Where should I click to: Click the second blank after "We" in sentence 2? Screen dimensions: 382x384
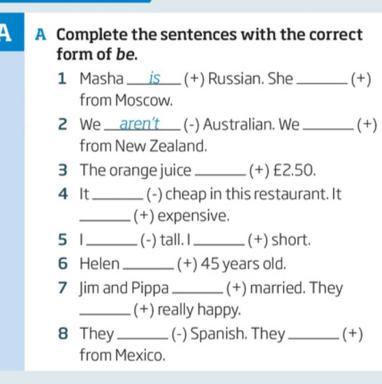coord(329,125)
